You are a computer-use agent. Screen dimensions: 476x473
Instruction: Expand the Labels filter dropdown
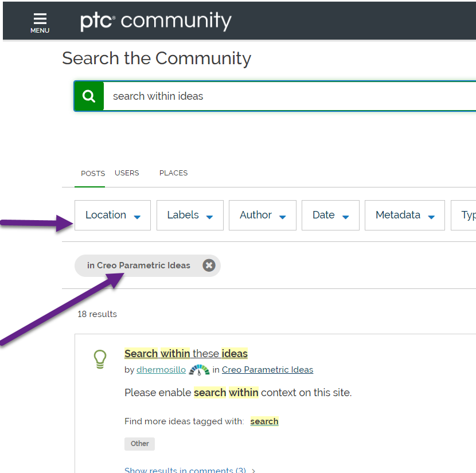click(190, 215)
